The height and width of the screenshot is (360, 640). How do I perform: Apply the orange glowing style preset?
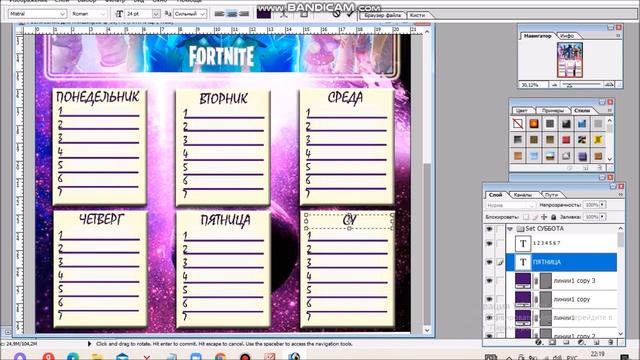[x=534, y=123]
